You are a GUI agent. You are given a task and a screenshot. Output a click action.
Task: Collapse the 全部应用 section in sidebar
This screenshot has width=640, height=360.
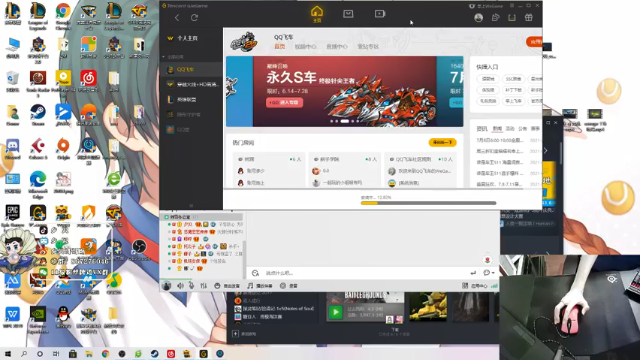point(164,57)
